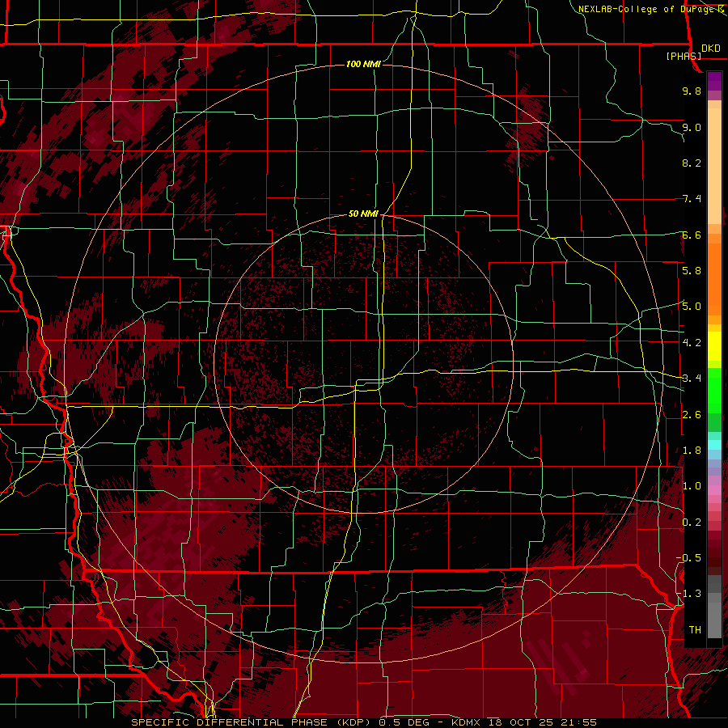
Task: Pick the gray segment at the color bar bottom
Action: pyautogui.click(x=714, y=617)
